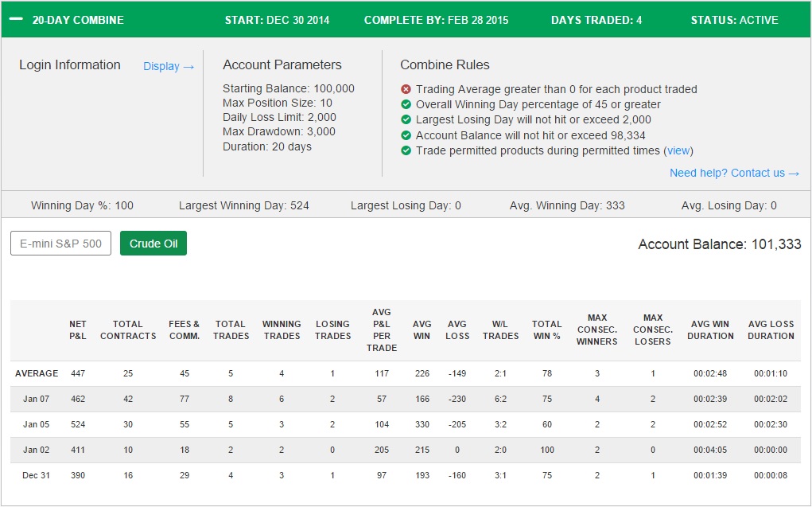This screenshot has height=507, width=812.
Task: Click the green check for Overall Winning Day rule
Action: [406, 105]
